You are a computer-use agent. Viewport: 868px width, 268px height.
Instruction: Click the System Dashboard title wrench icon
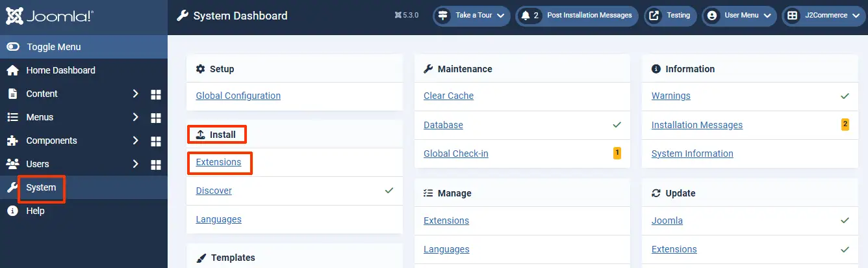[x=183, y=16]
